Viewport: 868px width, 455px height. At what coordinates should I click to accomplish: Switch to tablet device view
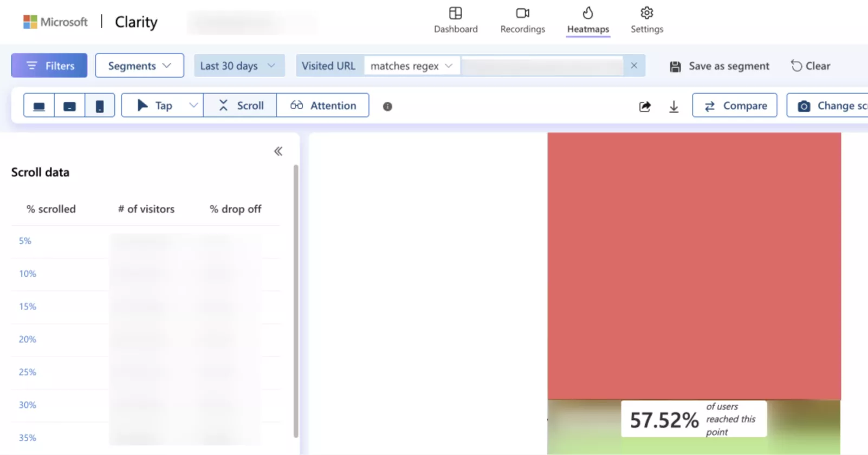tap(69, 106)
